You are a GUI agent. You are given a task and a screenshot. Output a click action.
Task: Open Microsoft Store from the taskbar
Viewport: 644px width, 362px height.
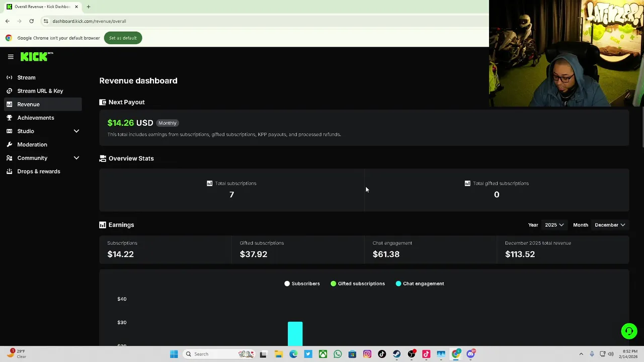(x=352, y=354)
